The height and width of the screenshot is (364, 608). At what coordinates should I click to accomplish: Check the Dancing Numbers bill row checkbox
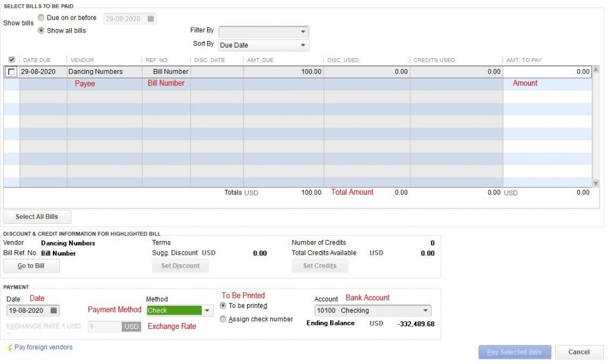point(11,71)
